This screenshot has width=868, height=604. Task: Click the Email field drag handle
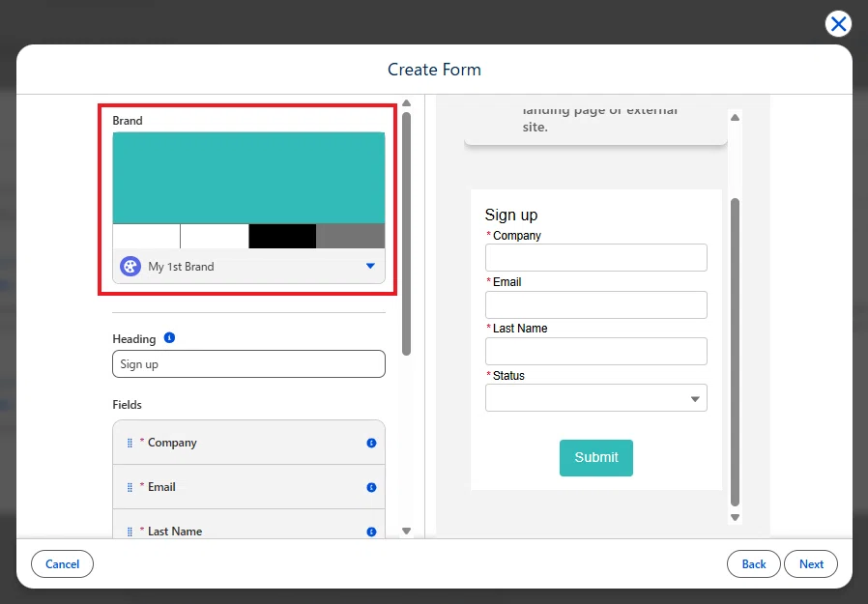click(130, 487)
